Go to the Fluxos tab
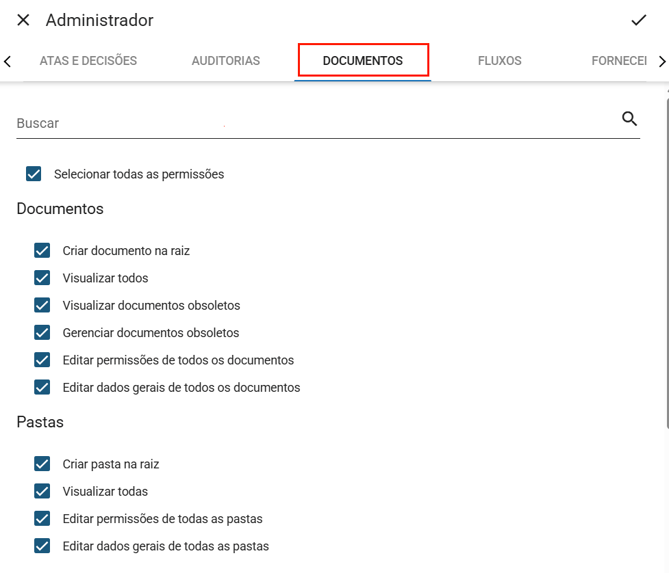This screenshot has height=573, width=669. point(500,61)
